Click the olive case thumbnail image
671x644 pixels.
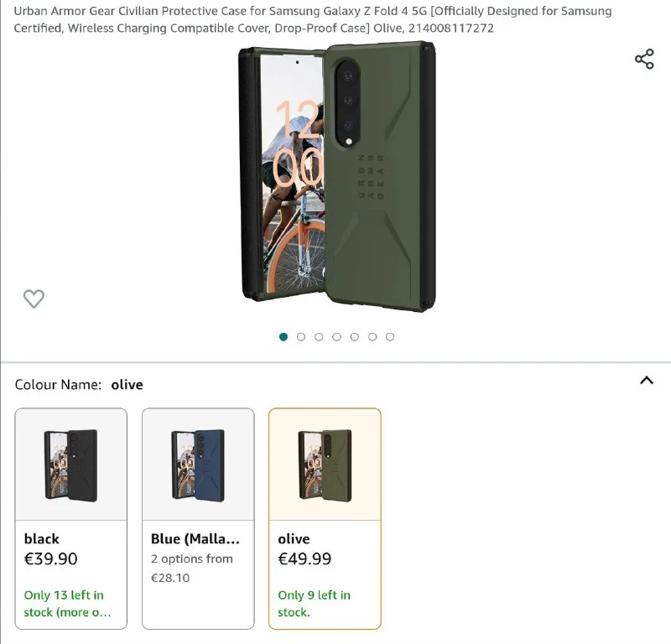coord(325,465)
